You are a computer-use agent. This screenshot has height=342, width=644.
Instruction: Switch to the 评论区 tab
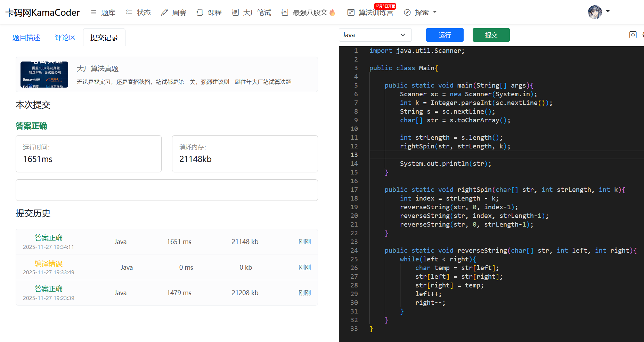click(65, 38)
